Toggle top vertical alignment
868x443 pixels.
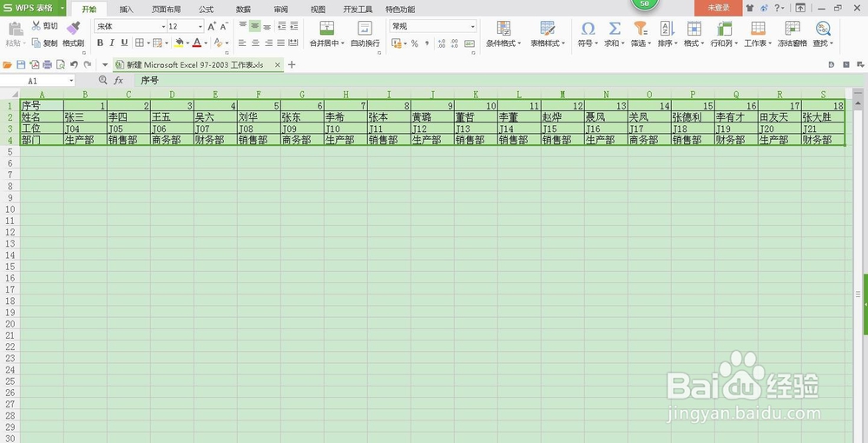[x=242, y=25]
